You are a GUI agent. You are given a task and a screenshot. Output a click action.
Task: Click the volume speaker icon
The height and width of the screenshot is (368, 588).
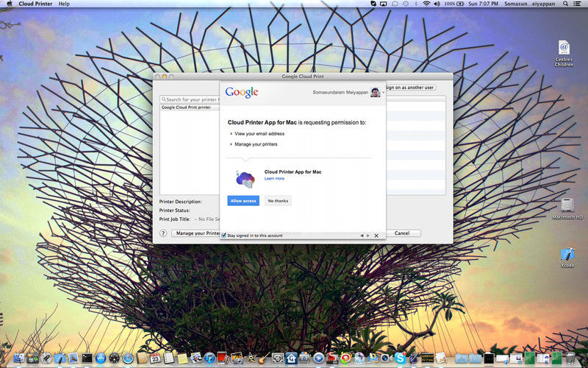pyautogui.click(x=437, y=4)
